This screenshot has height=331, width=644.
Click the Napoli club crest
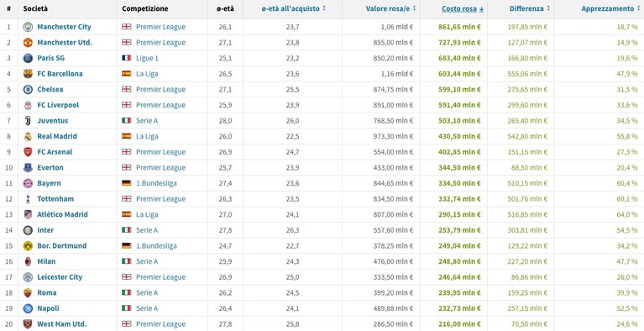28,308
